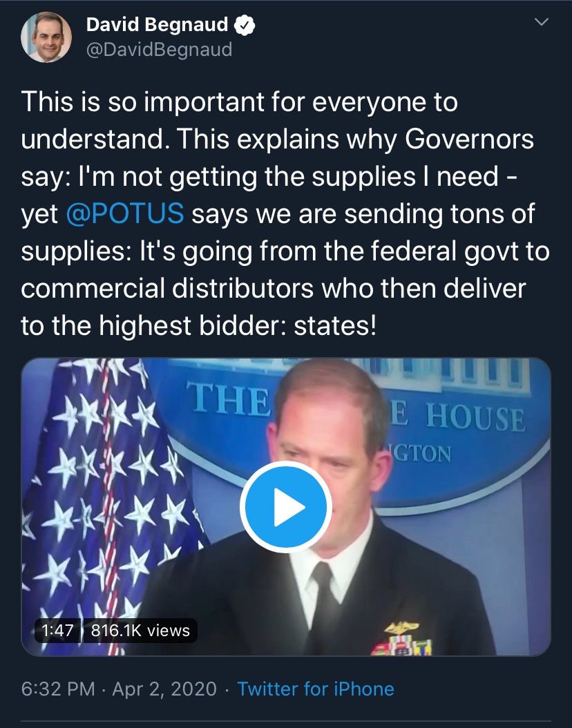The width and height of the screenshot is (572, 728).
Task: Open David Begnaud's profile photo
Action: tap(46, 37)
